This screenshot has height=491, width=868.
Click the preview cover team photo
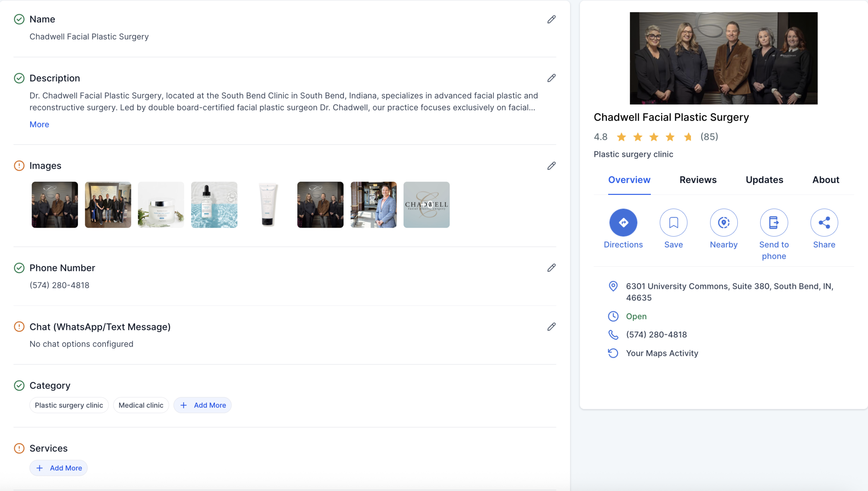[x=724, y=58]
